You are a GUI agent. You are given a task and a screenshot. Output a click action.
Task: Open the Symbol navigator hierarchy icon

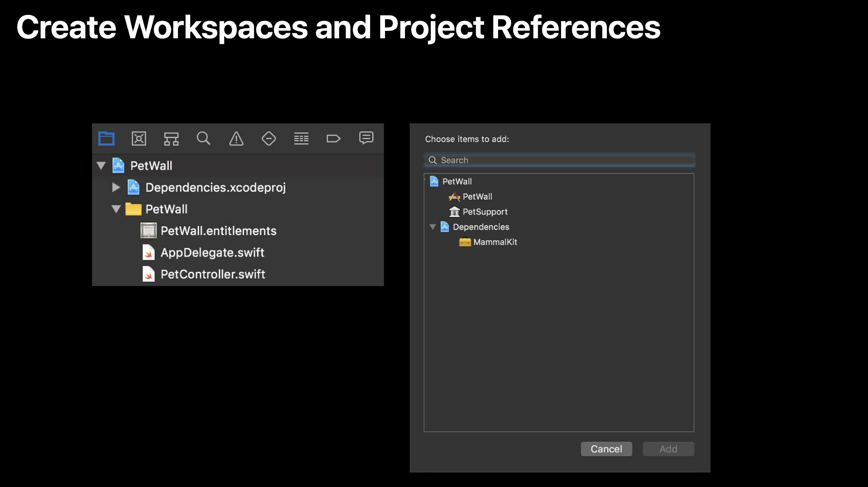(171, 139)
